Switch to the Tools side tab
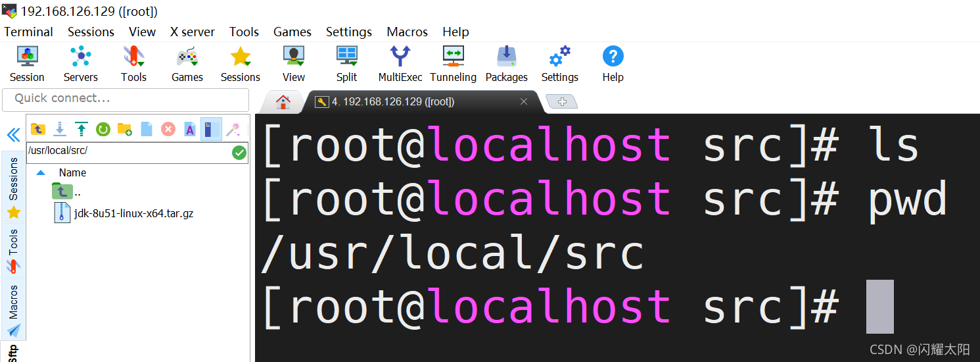The width and height of the screenshot is (980, 362). (13, 251)
